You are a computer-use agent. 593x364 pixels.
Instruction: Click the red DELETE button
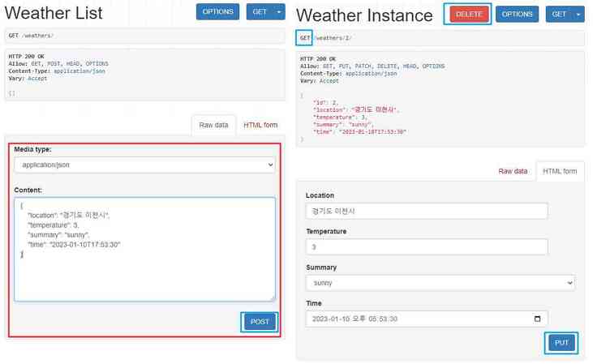point(469,15)
